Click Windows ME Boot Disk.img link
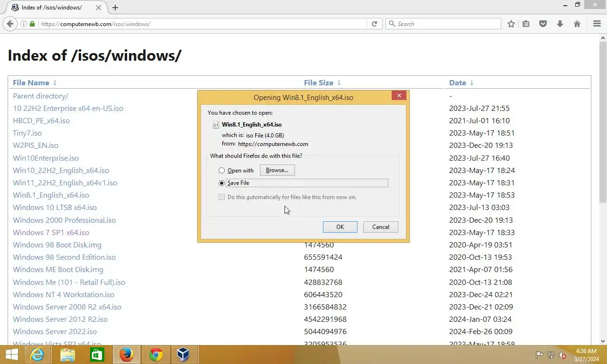The width and height of the screenshot is (607, 364). point(58,269)
